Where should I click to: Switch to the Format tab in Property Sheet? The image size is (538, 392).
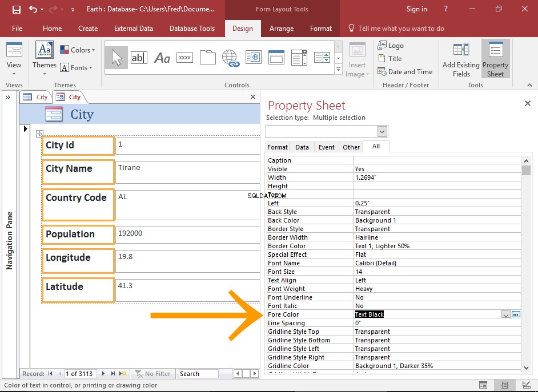pyautogui.click(x=278, y=147)
